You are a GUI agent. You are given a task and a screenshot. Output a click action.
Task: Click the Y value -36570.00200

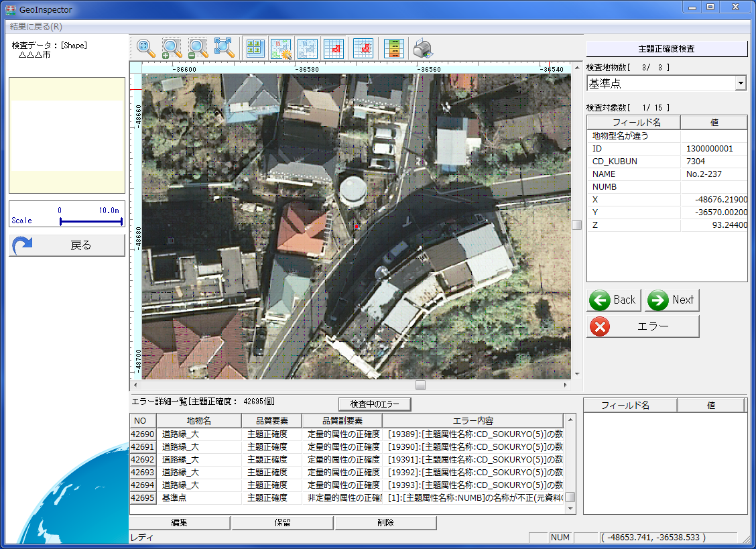tap(721, 212)
